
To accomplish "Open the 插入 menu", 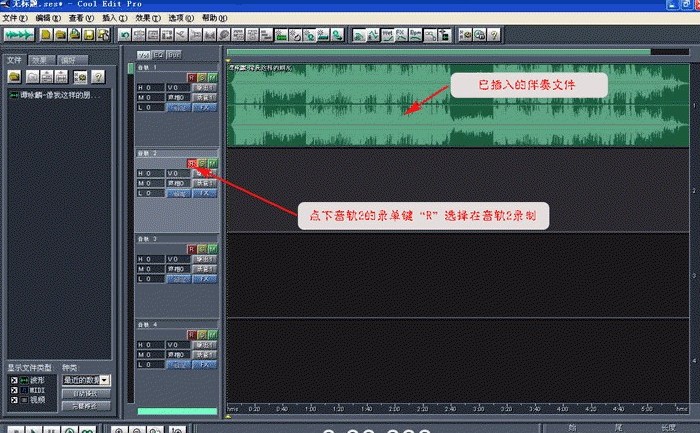I will coord(115,18).
